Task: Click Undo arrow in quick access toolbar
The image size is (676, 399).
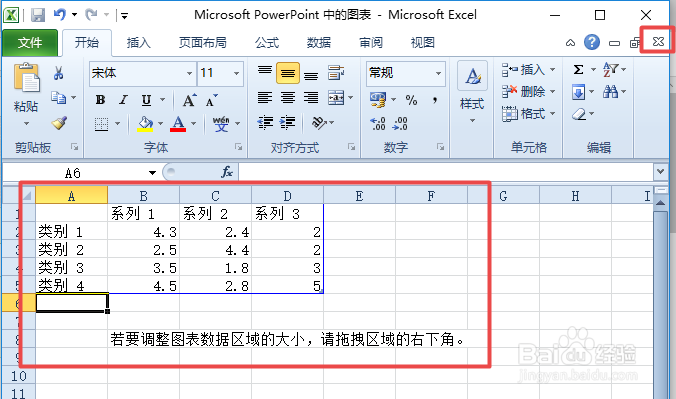Action: [x=59, y=15]
